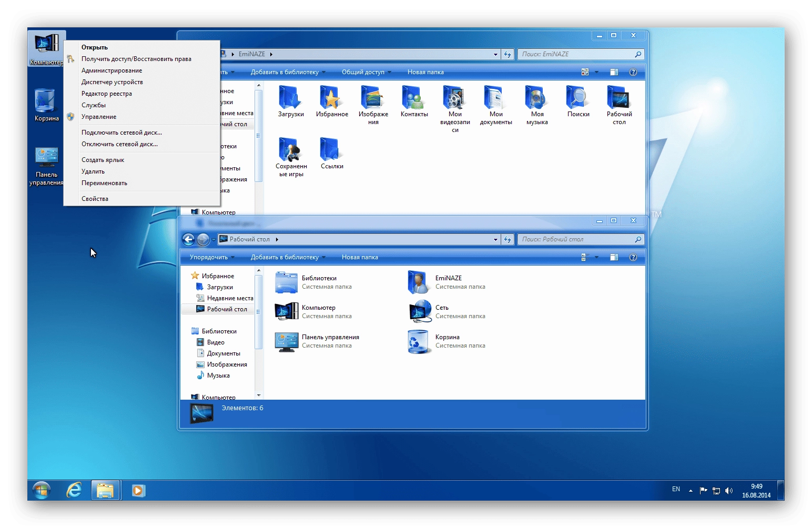The height and width of the screenshot is (528, 812).
Task: Click Новая папка in Рабочий стол window
Action: [x=360, y=257]
